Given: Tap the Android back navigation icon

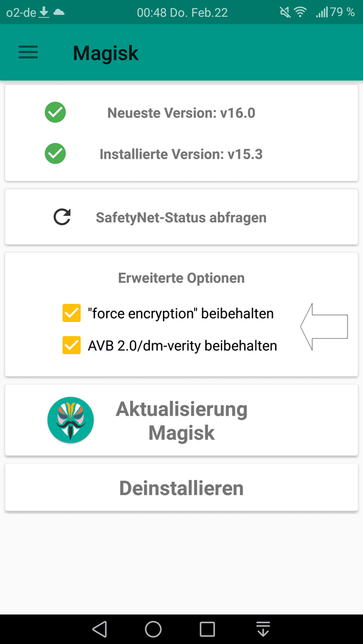Looking at the screenshot, I should coord(100,629).
